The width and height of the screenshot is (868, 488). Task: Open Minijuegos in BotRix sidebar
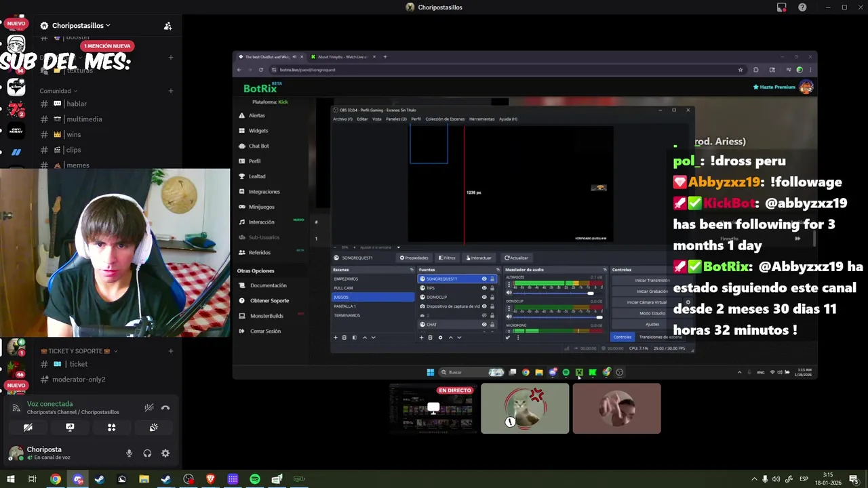[261, 207]
